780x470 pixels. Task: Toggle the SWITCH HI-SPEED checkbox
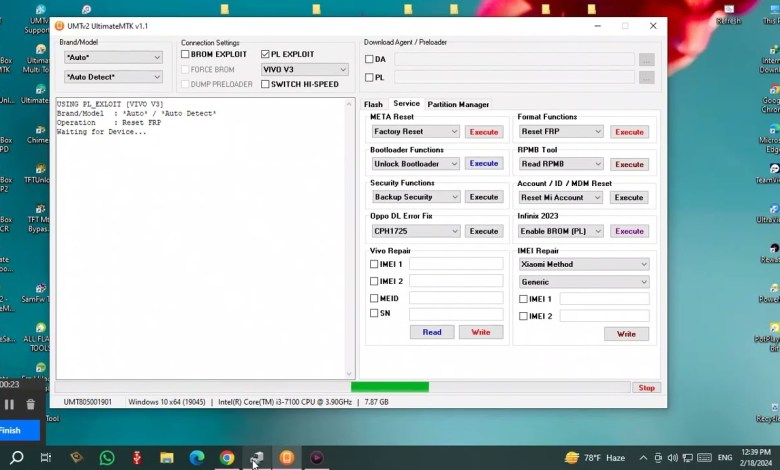click(266, 84)
